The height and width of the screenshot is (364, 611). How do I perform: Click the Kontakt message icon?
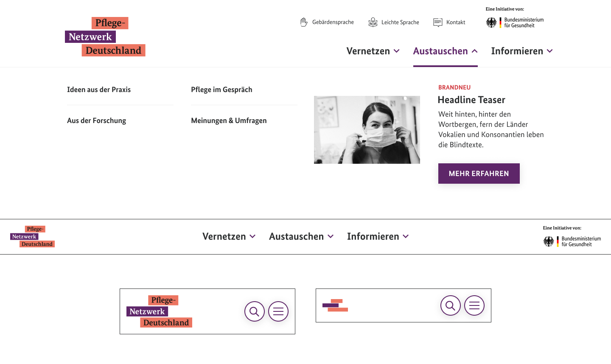coord(438,22)
